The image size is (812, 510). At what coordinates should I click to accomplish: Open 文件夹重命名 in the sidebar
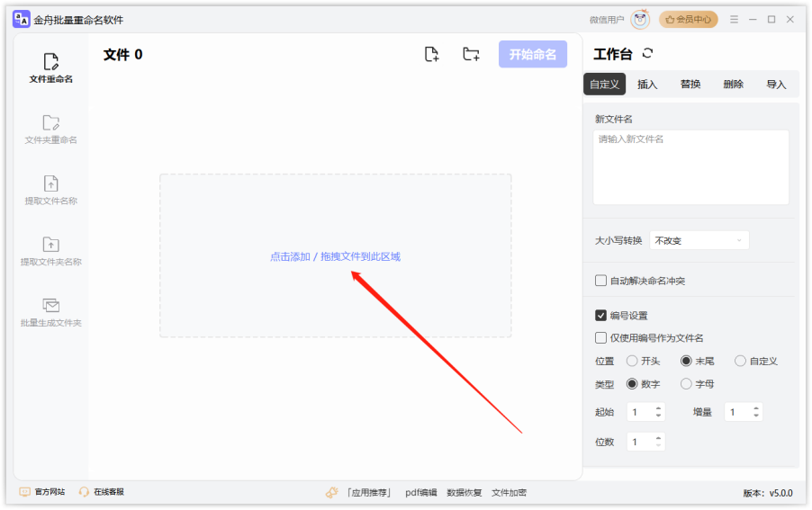click(50, 130)
